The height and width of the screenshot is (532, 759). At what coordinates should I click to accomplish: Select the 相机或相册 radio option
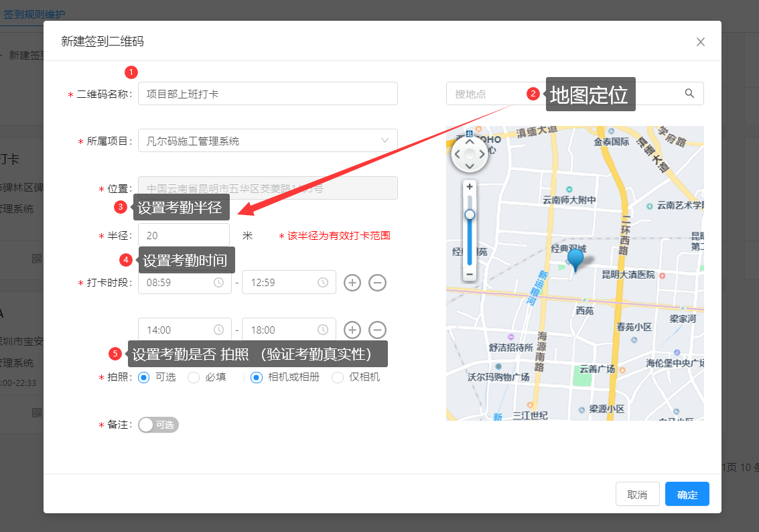coord(257,377)
